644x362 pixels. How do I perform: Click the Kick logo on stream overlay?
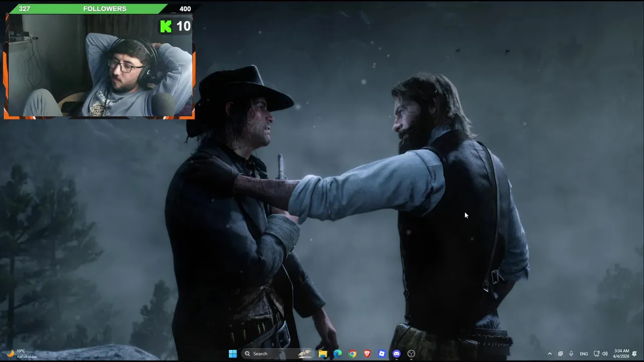click(x=166, y=26)
